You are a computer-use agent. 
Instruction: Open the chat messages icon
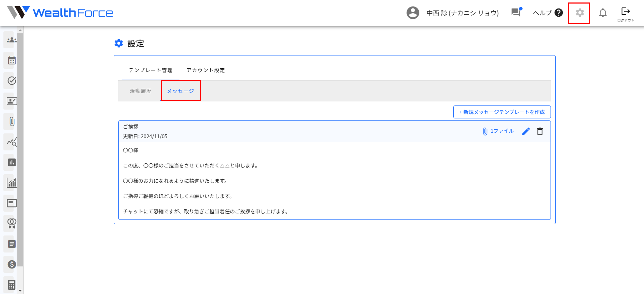pyautogui.click(x=516, y=12)
